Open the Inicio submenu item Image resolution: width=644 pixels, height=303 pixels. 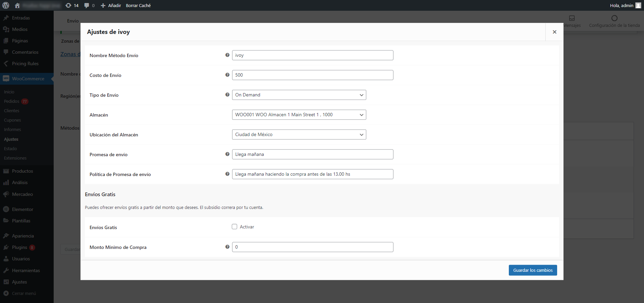point(9,92)
